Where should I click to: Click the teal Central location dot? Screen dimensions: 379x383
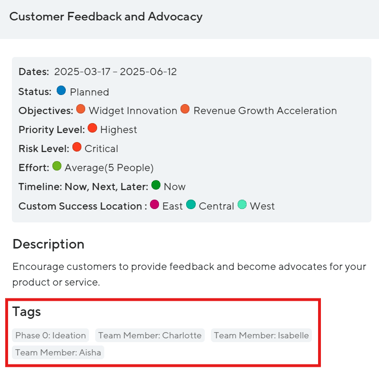pyautogui.click(x=191, y=204)
